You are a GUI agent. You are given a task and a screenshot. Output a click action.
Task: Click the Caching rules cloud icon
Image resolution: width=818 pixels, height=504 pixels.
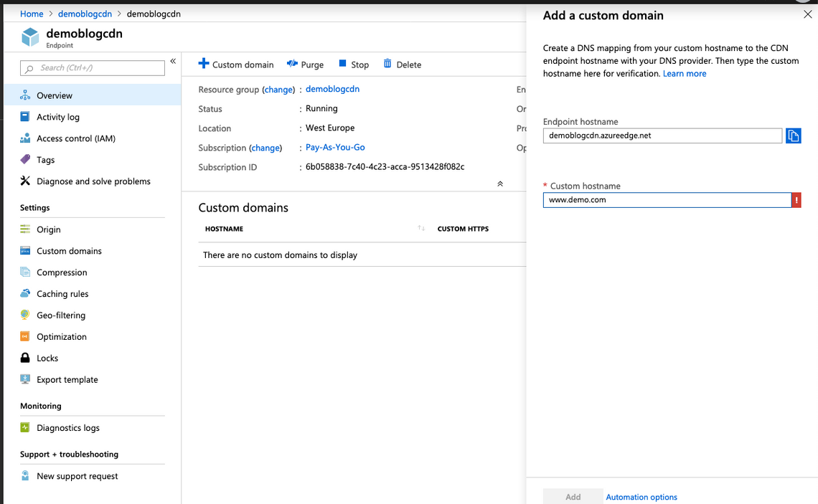pyautogui.click(x=25, y=293)
